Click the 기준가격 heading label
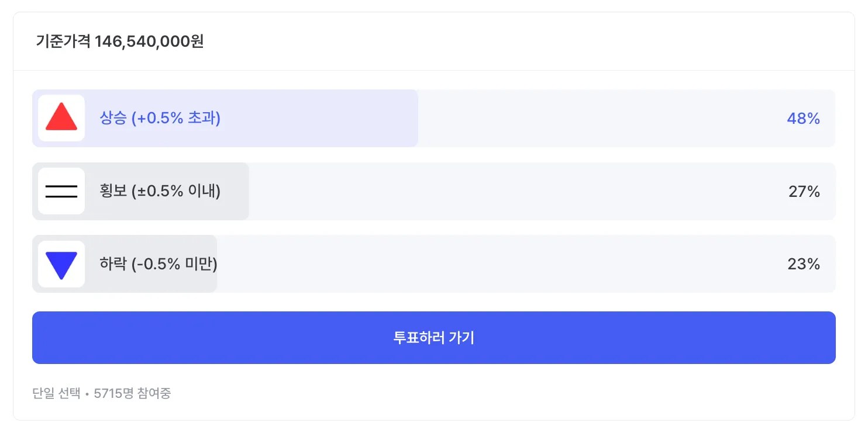 (63, 42)
